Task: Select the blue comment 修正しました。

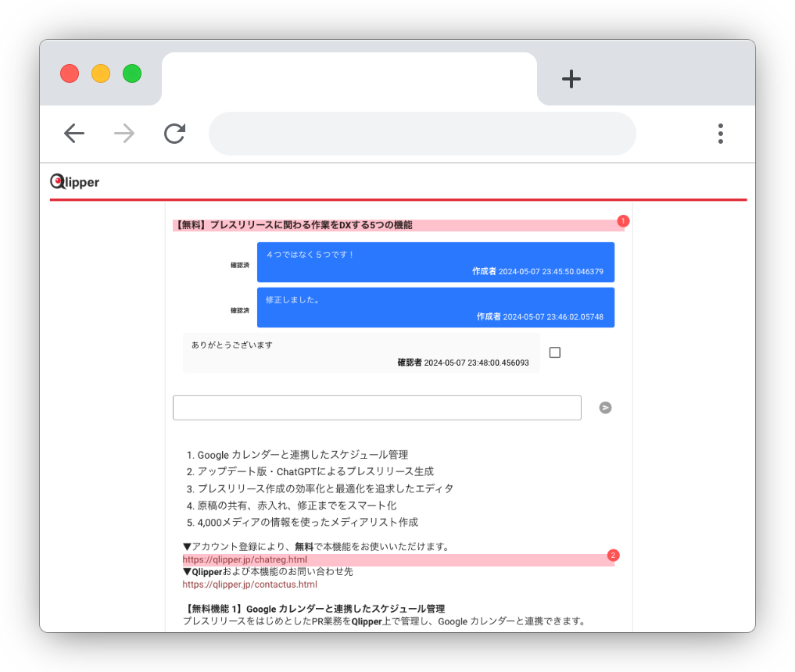Action: click(x=435, y=307)
